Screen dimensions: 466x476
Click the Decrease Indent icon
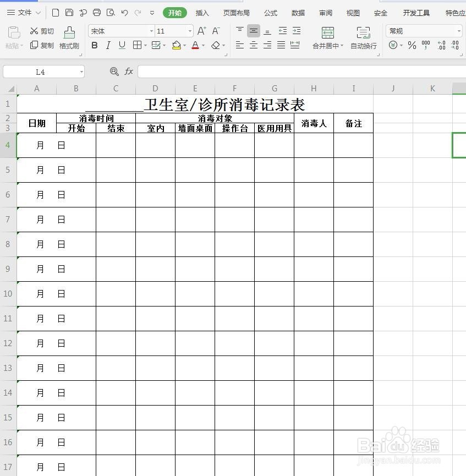283,31
